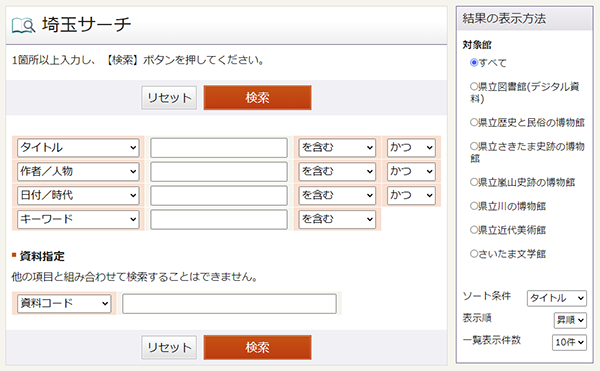Viewport: 600px width, 371px height.
Task: Open the 資料コード dropdown
Action: pos(64,303)
